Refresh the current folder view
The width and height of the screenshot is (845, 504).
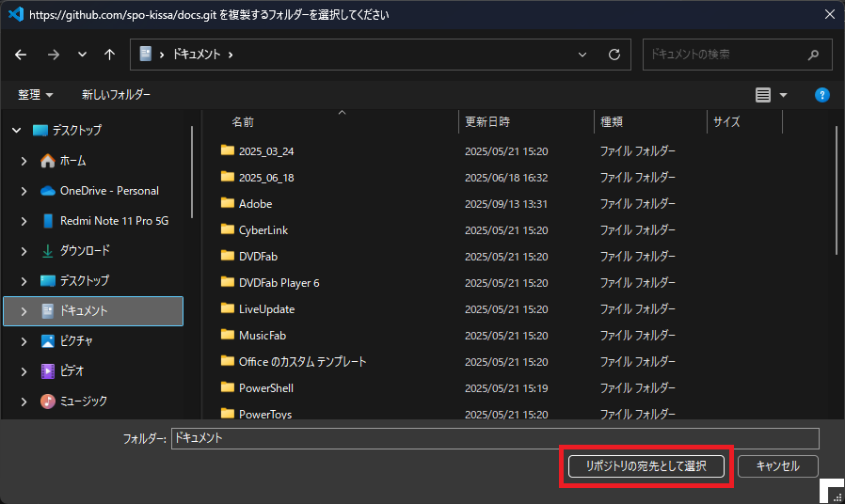coord(614,55)
